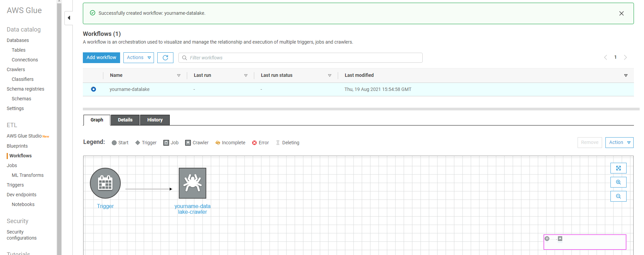
Task: Open Dev endpoints in the sidebar
Action: [21, 195]
